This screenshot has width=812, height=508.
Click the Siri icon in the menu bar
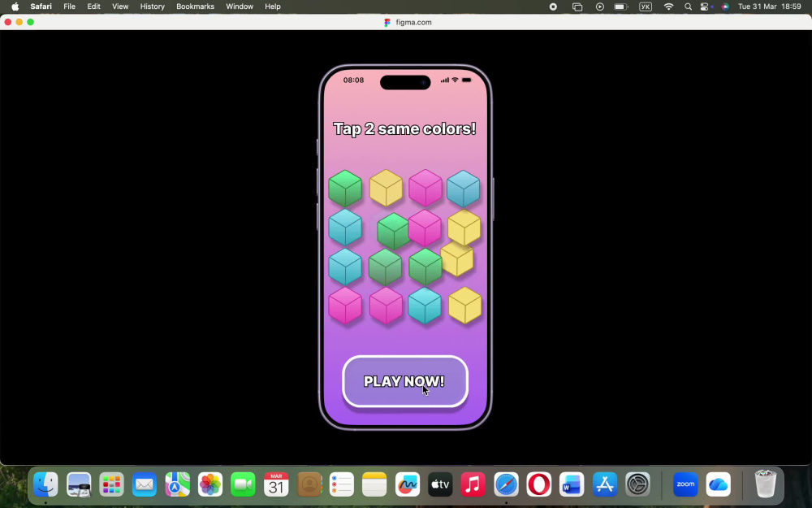pyautogui.click(x=725, y=7)
